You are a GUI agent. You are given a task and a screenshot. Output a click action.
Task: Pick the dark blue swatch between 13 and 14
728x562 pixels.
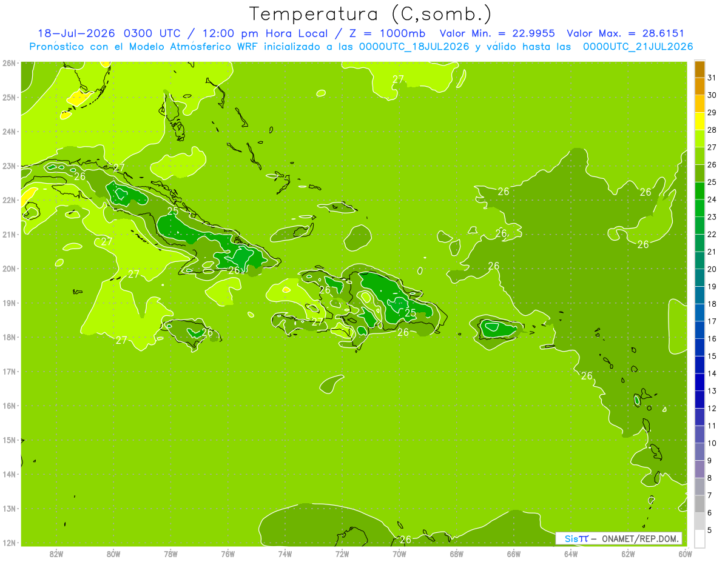699,382
